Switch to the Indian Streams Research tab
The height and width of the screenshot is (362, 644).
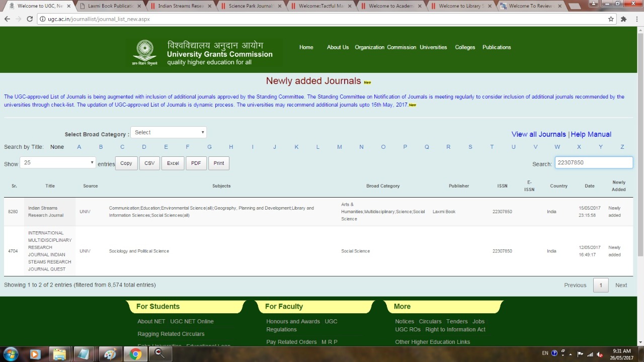point(180,6)
